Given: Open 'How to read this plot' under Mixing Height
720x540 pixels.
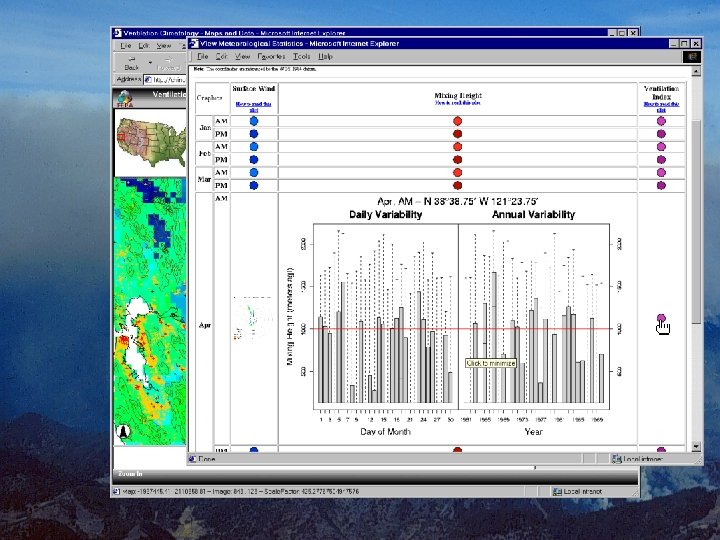Looking at the screenshot, I should coord(458,103).
